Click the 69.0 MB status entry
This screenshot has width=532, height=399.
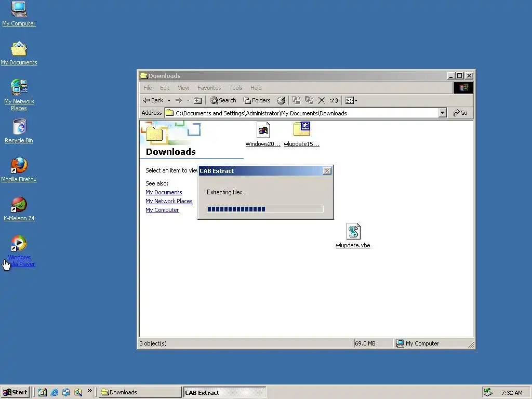point(365,343)
